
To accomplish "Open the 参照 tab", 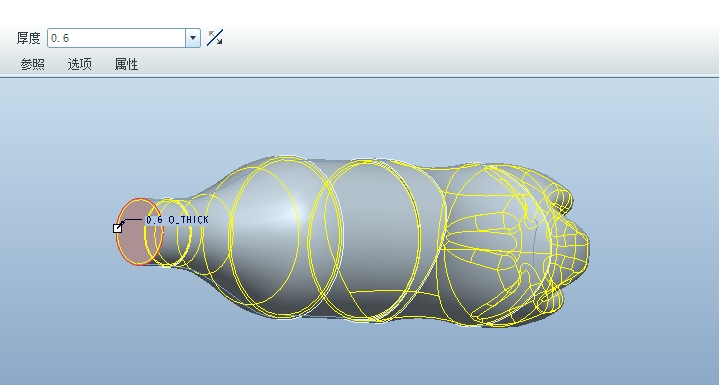I will click(33, 64).
